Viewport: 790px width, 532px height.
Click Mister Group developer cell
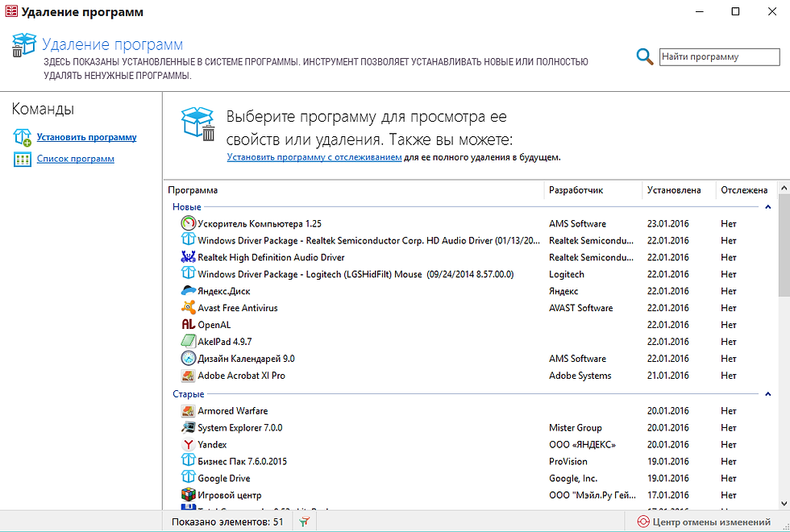[576, 428]
